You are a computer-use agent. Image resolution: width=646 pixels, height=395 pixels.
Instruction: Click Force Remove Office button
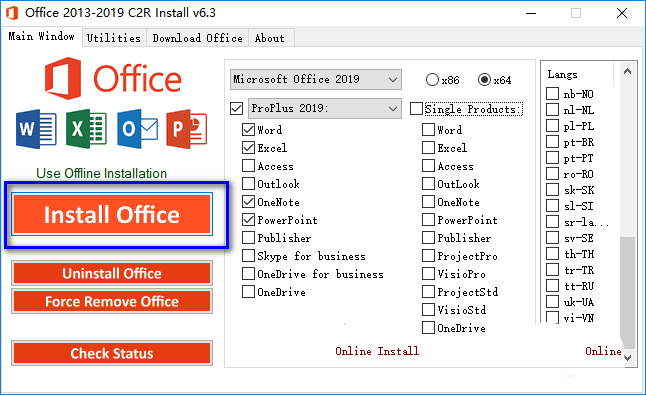click(x=112, y=301)
